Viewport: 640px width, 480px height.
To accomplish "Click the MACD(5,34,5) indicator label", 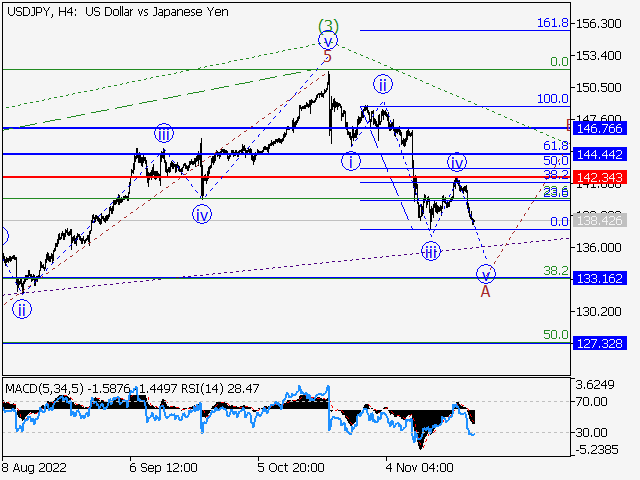I will [44, 389].
